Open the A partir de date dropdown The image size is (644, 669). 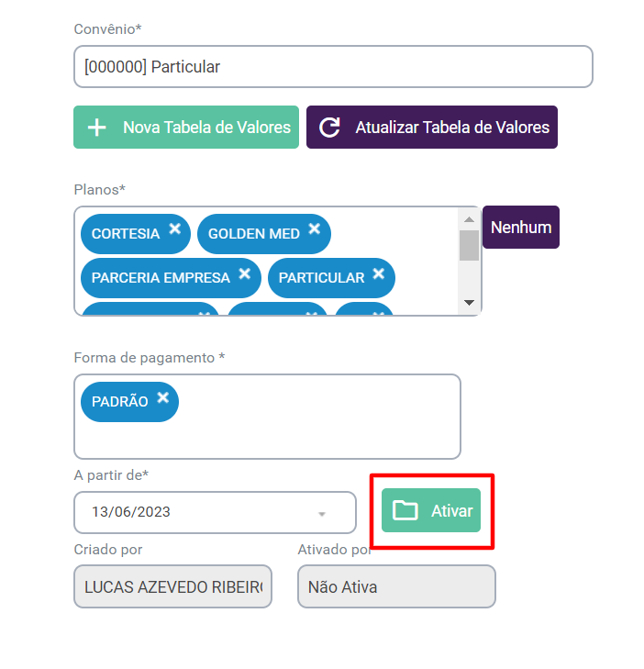[x=321, y=513]
